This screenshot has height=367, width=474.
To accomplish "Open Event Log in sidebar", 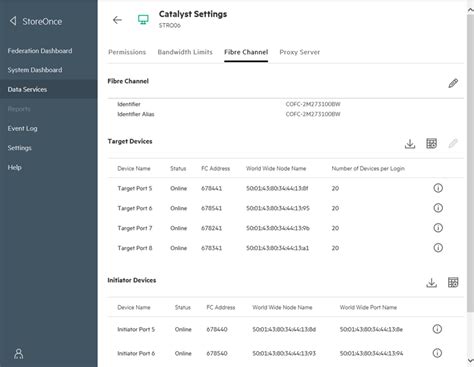I will tap(22, 128).
